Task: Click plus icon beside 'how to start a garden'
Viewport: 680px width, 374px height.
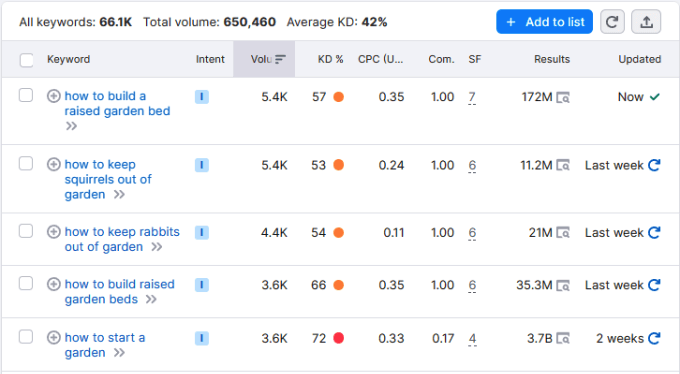Action: [53, 338]
